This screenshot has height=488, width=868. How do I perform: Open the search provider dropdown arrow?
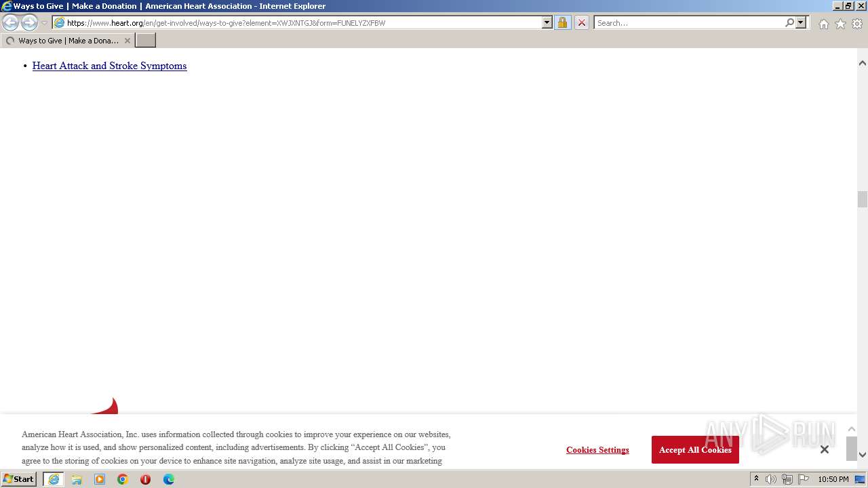click(x=801, y=22)
